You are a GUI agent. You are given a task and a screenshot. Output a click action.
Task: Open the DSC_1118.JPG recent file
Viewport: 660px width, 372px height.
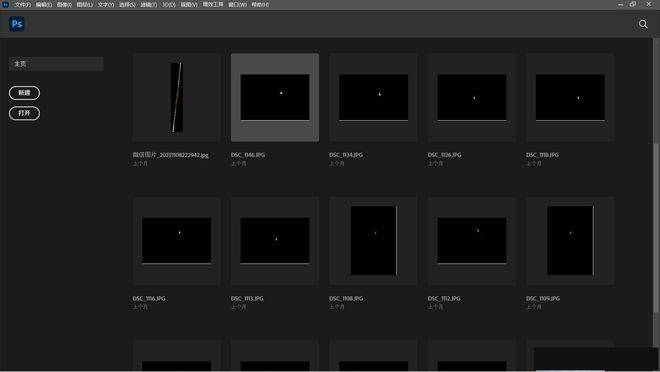pyautogui.click(x=570, y=97)
